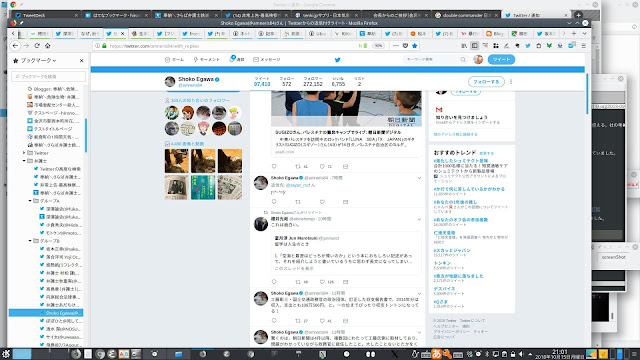The width and height of the screenshot is (640, 360).
Task: Collapse the グループA bookmarks folder
Action: (x=30, y=201)
